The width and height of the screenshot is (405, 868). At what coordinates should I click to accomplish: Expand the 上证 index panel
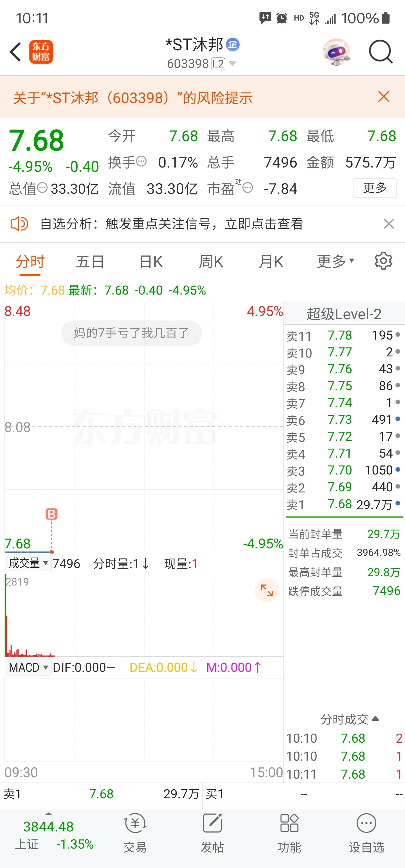49,813
